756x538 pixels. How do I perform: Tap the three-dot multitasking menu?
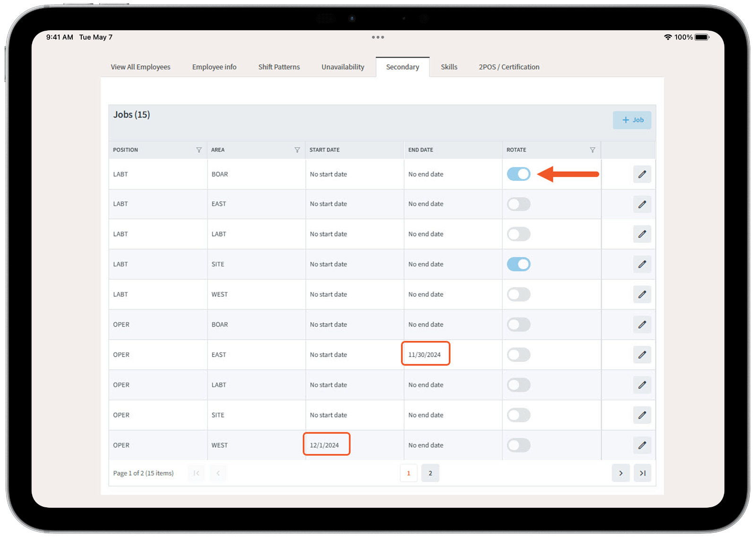point(378,37)
